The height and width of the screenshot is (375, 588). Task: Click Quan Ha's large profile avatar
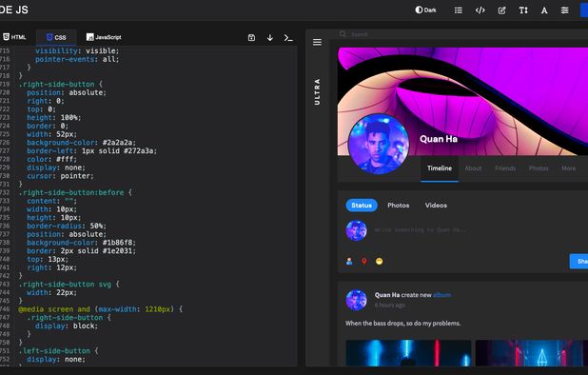[x=379, y=145]
